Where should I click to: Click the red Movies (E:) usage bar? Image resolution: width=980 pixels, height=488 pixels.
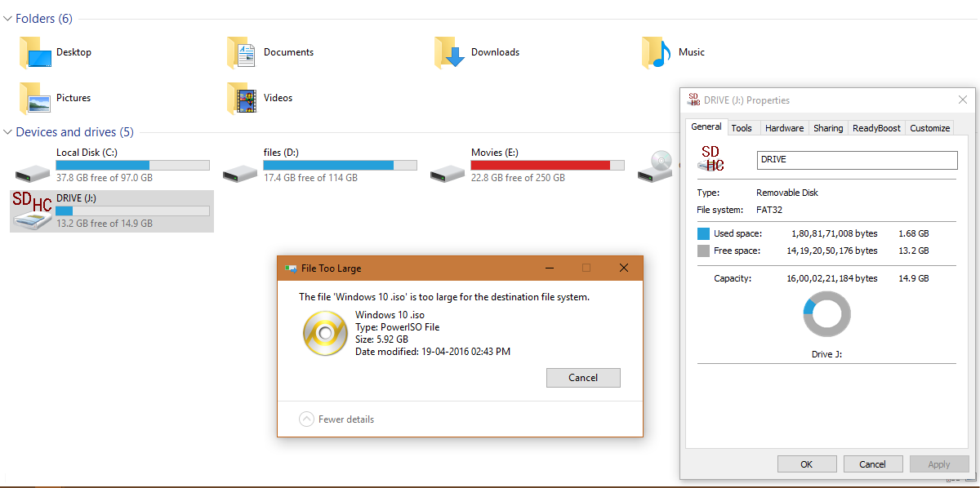pos(547,165)
